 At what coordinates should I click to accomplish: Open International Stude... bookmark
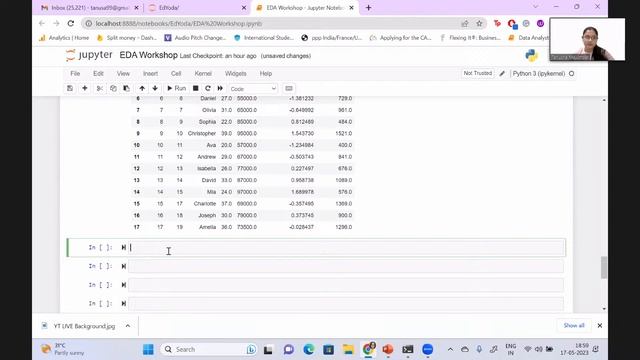coord(264,38)
